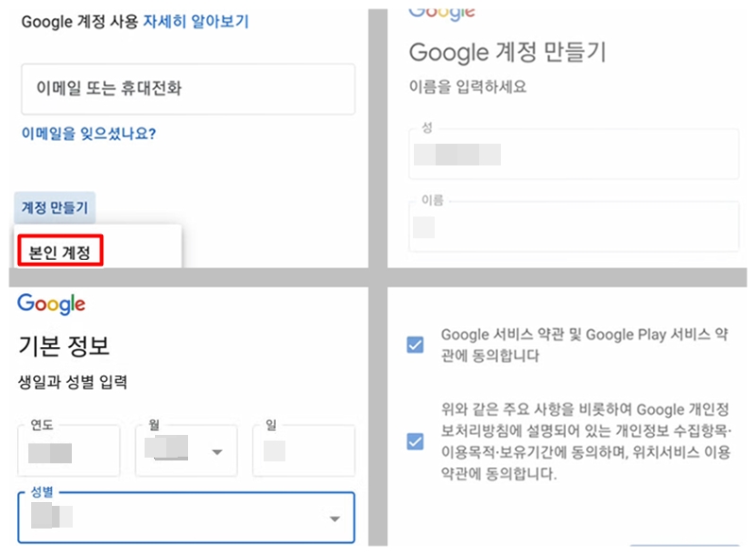Click the 일 (day) field
Image resolution: width=756 pixels, height=555 pixels.
point(303,451)
